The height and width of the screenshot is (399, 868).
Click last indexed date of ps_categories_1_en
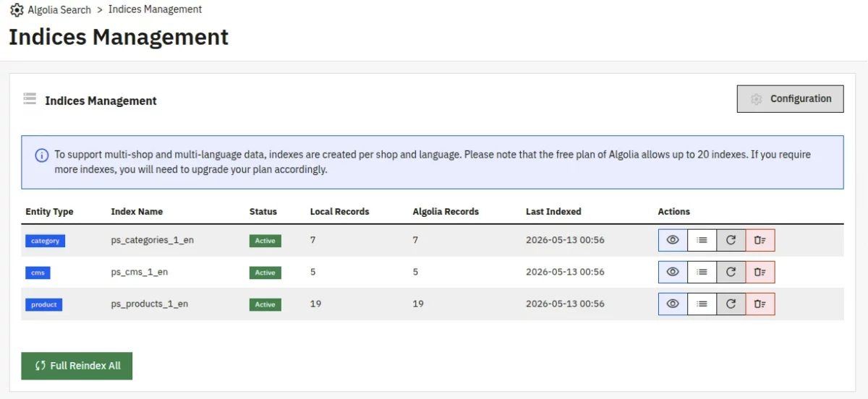pos(565,240)
